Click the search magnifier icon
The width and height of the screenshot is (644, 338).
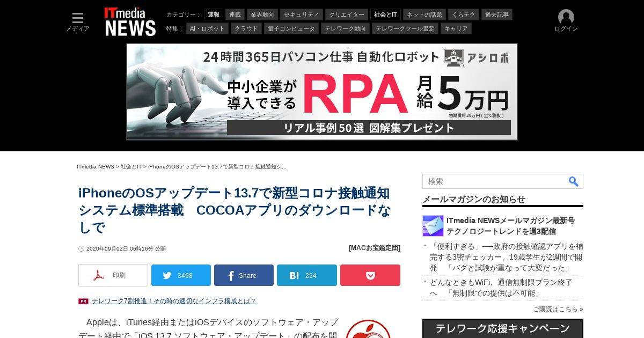point(574,181)
